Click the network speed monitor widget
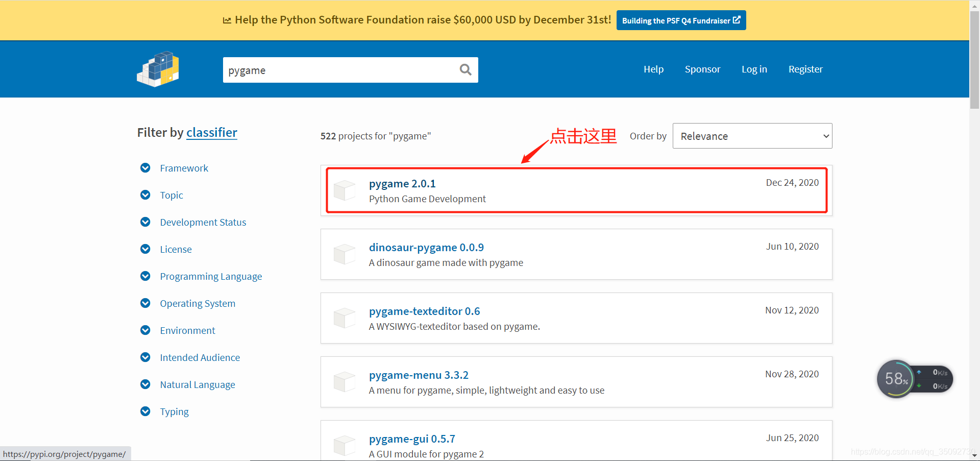Viewport: 980px width, 461px height. point(915,379)
